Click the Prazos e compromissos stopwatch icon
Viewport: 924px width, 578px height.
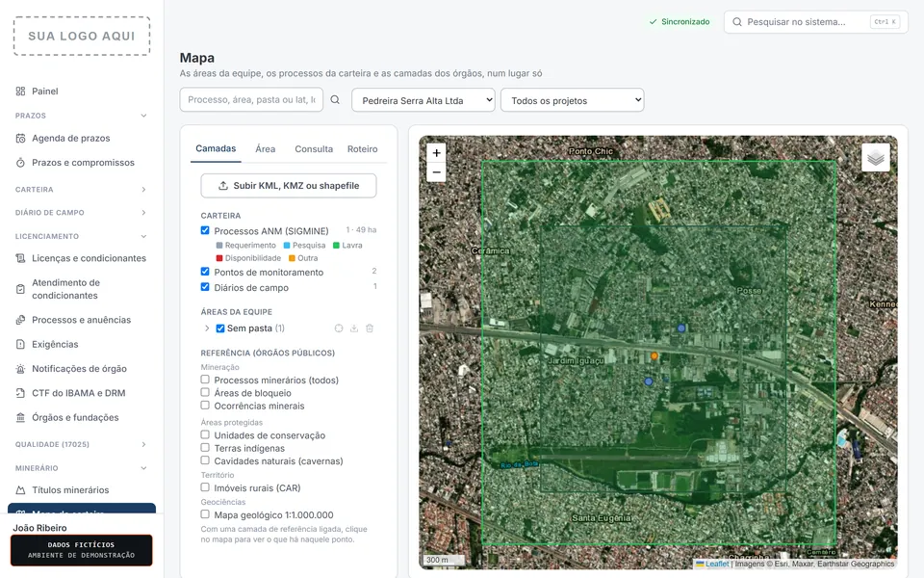click(20, 162)
